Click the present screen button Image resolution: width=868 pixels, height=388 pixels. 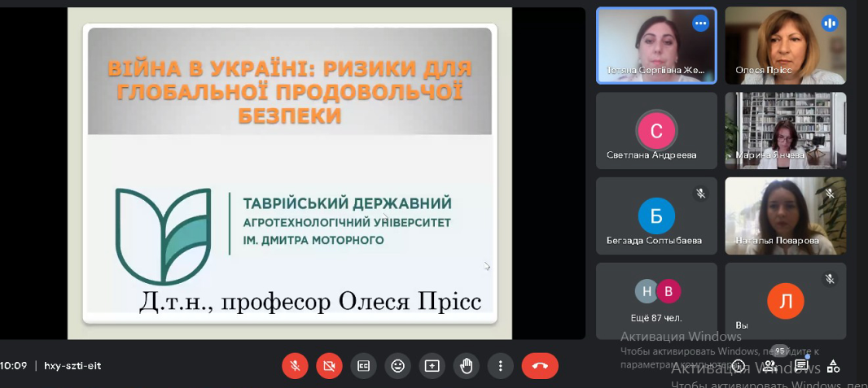tap(432, 366)
